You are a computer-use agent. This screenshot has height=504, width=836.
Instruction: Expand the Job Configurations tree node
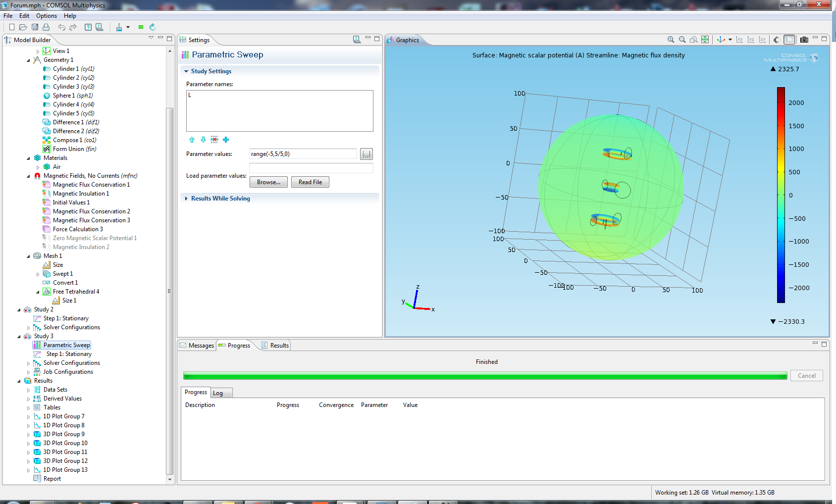(28, 372)
